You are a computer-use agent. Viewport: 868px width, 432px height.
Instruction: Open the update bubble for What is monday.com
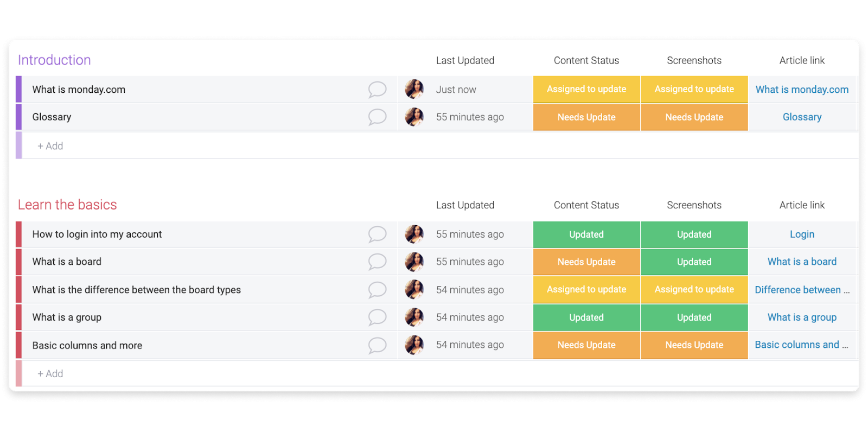click(x=378, y=89)
